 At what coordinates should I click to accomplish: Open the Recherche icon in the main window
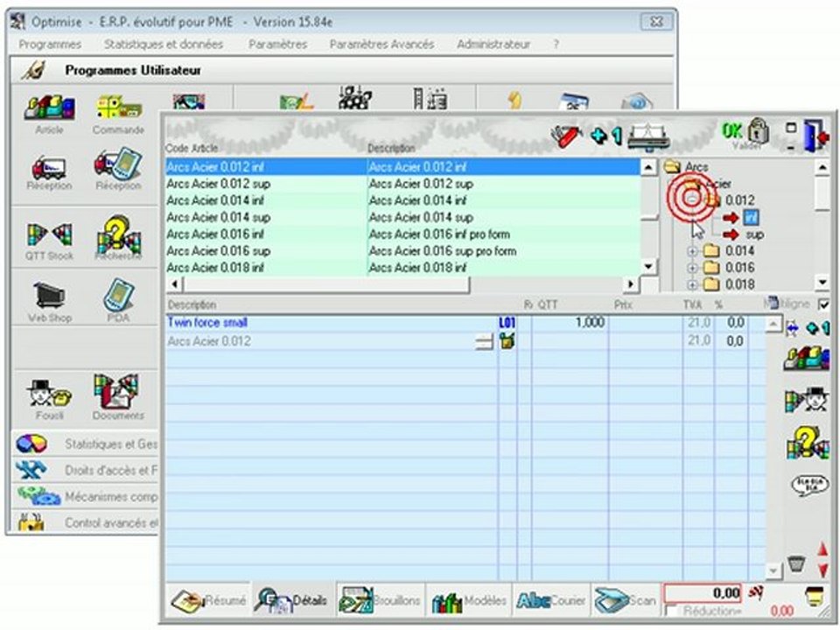point(118,235)
